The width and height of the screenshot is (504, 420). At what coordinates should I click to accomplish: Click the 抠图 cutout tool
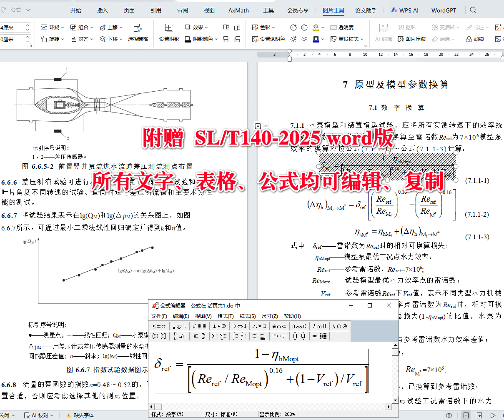coord(406,27)
